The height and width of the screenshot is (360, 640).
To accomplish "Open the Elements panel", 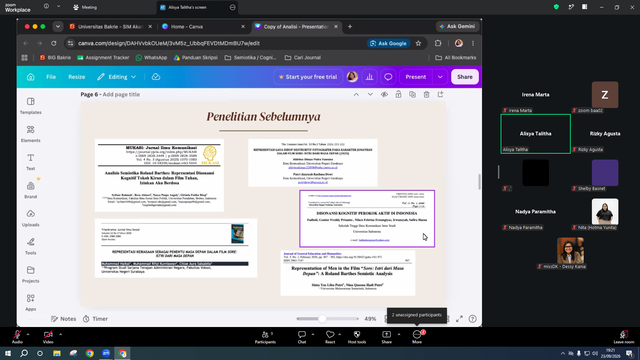I will point(31,133).
